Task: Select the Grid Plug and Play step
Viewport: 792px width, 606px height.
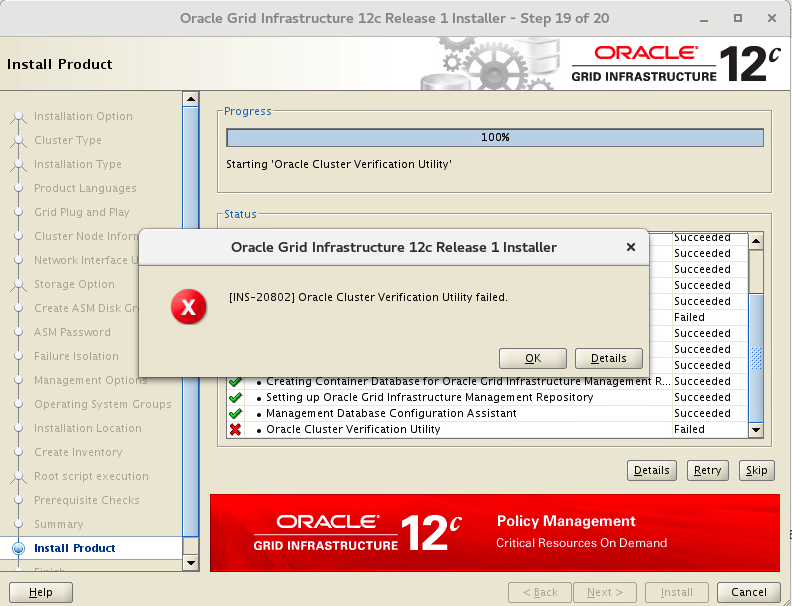Action: pyautogui.click(x=81, y=212)
